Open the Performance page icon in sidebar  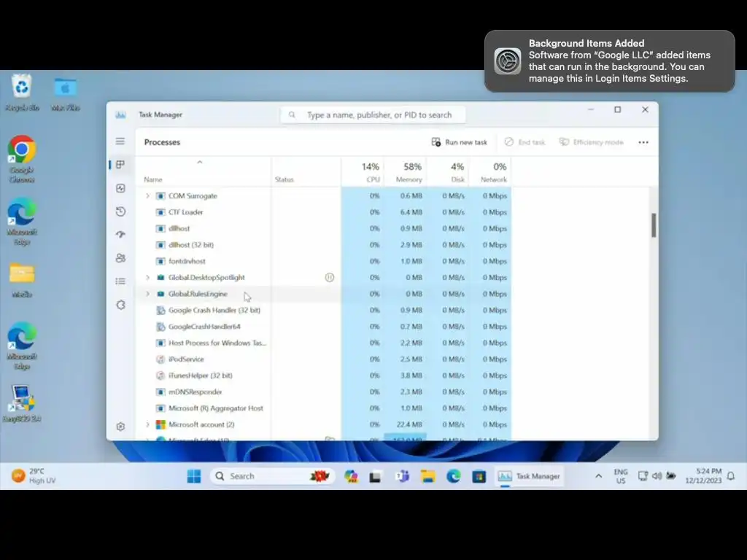pyautogui.click(x=120, y=188)
